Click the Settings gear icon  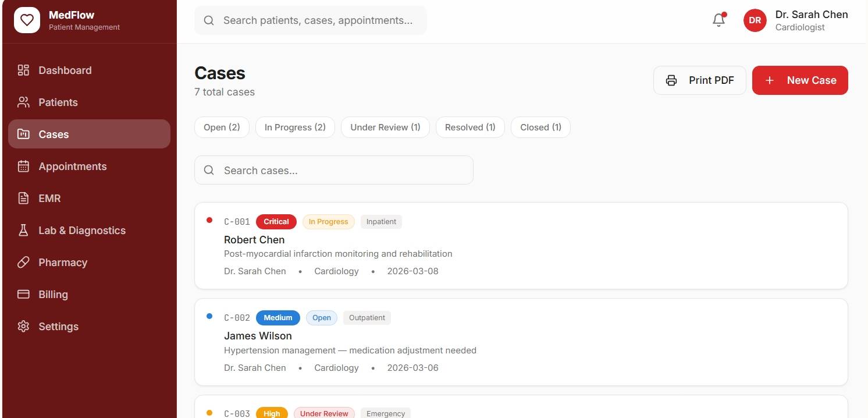coord(23,327)
